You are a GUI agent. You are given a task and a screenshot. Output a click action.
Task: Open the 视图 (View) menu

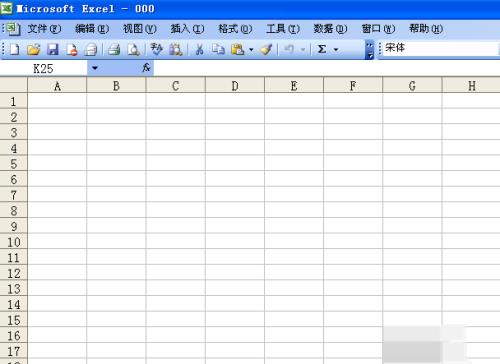pyautogui.click(x=140, y=29)
